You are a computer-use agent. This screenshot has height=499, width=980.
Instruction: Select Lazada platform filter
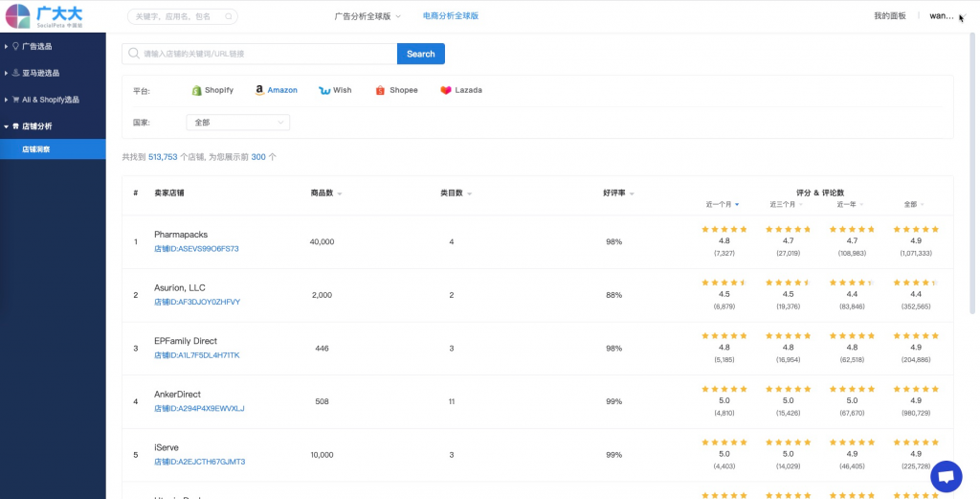[461, 91]
